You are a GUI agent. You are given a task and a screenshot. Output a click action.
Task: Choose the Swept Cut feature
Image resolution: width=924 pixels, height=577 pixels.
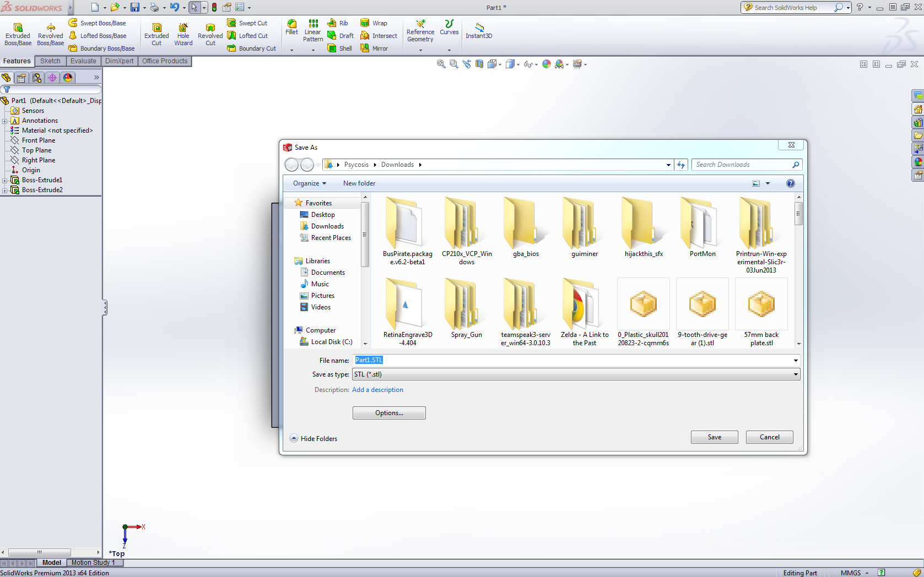coord(247,23)
